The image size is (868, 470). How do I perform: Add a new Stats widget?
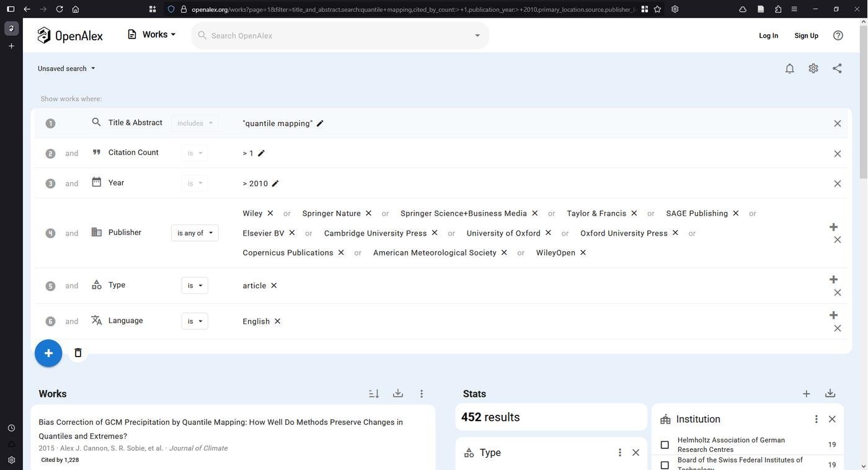tap(806, 394)
